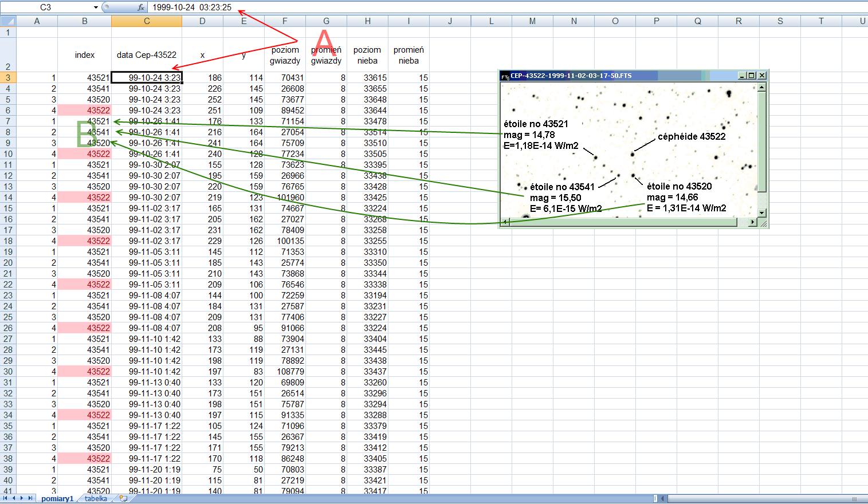Open the Name Box dropdown arrow
Image resolution: width=868 pixels, height=504 pixels.
point(96,7)
